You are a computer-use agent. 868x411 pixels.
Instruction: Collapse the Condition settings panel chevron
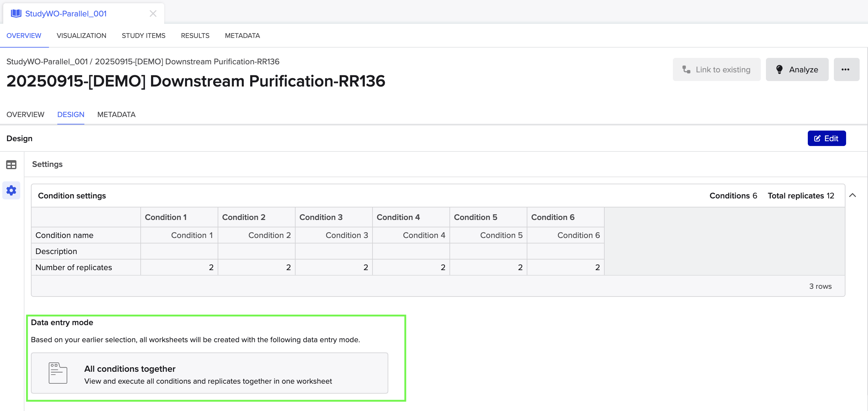coord(853,195)
